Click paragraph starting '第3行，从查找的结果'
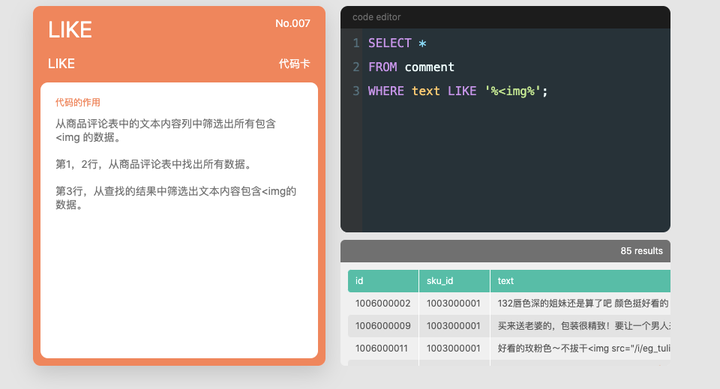The height and width of the screenshot is (389, 720). (x=176, y=198)
